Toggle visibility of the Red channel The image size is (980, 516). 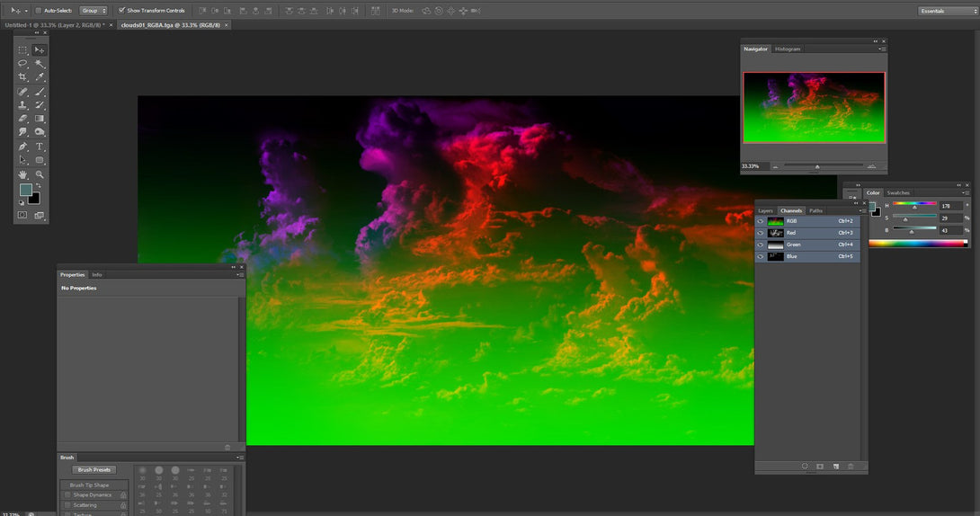pos(761,233)
